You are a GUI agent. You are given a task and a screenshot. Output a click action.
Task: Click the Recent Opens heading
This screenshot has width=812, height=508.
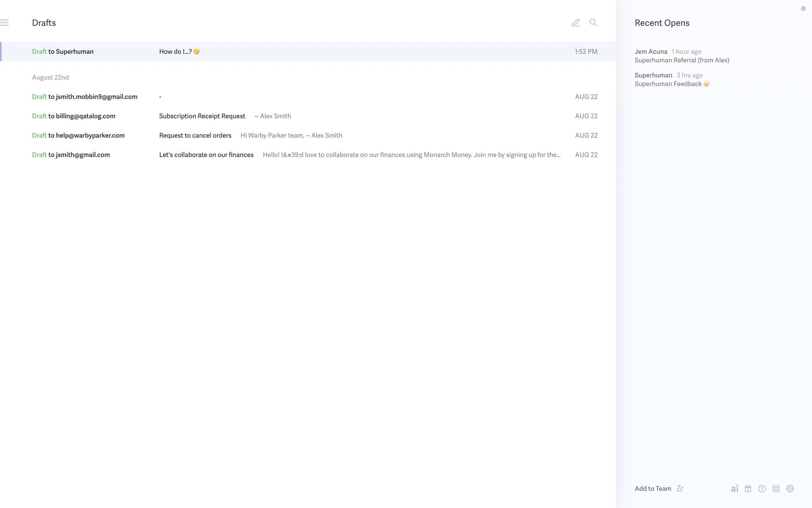pyautogui.click(x=662, y=23)
